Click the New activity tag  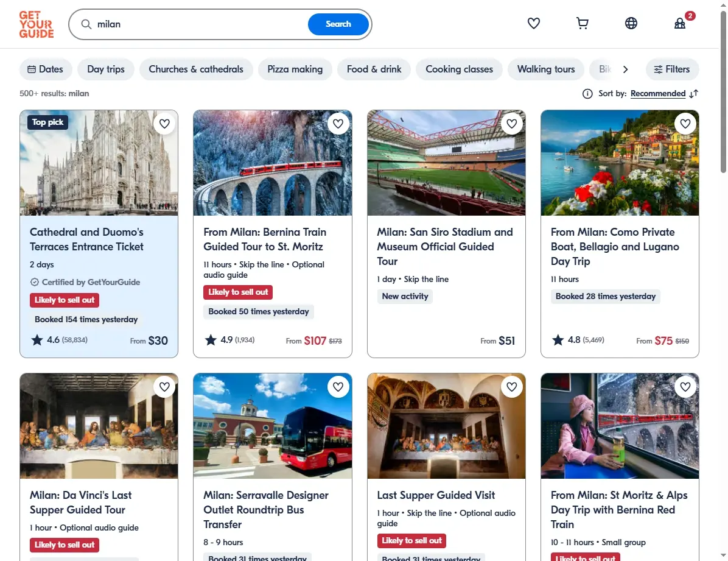click(405, 296)
